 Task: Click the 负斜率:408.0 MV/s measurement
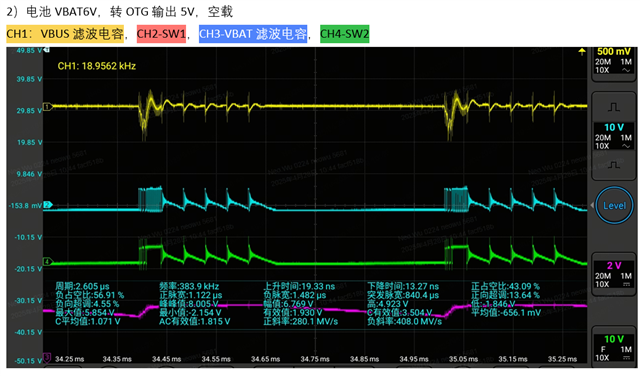[404, 322]
